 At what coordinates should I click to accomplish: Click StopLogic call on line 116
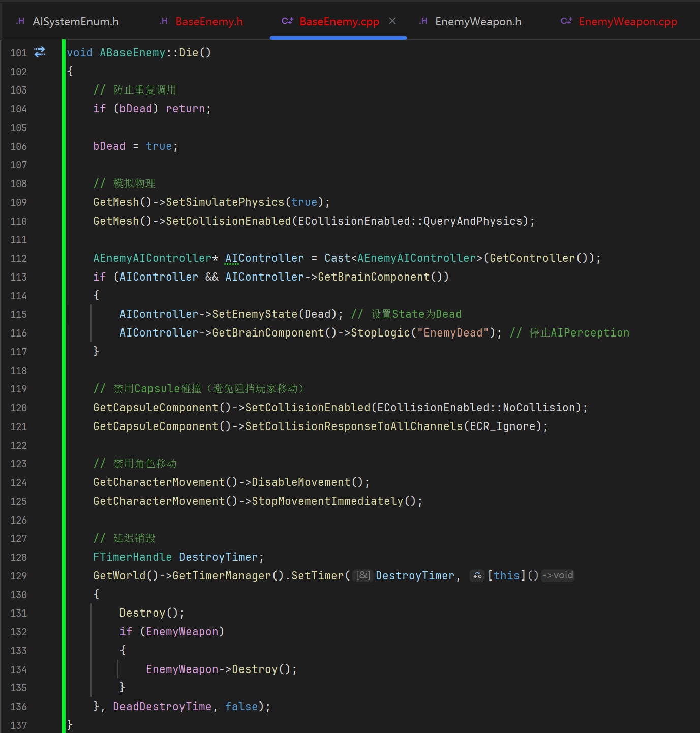(380, 333)
